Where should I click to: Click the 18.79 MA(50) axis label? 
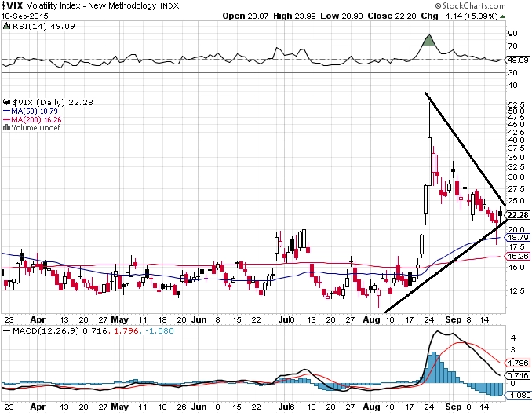(518, 238)
